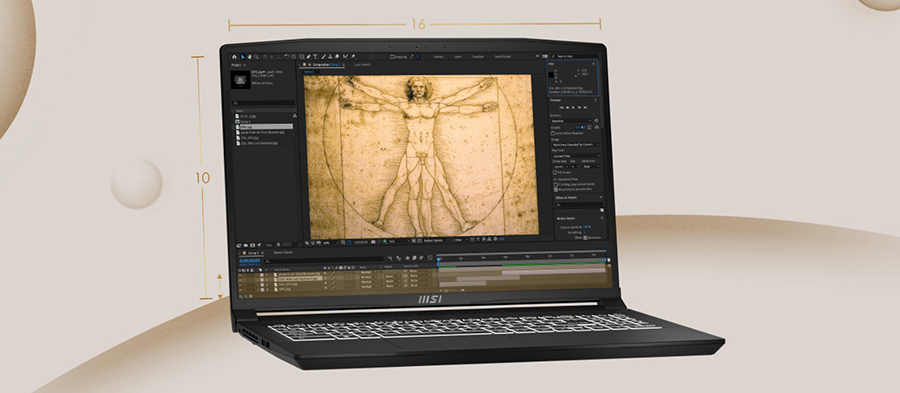Toggle the Cache Before Playback checkbox

coord(553,133)
